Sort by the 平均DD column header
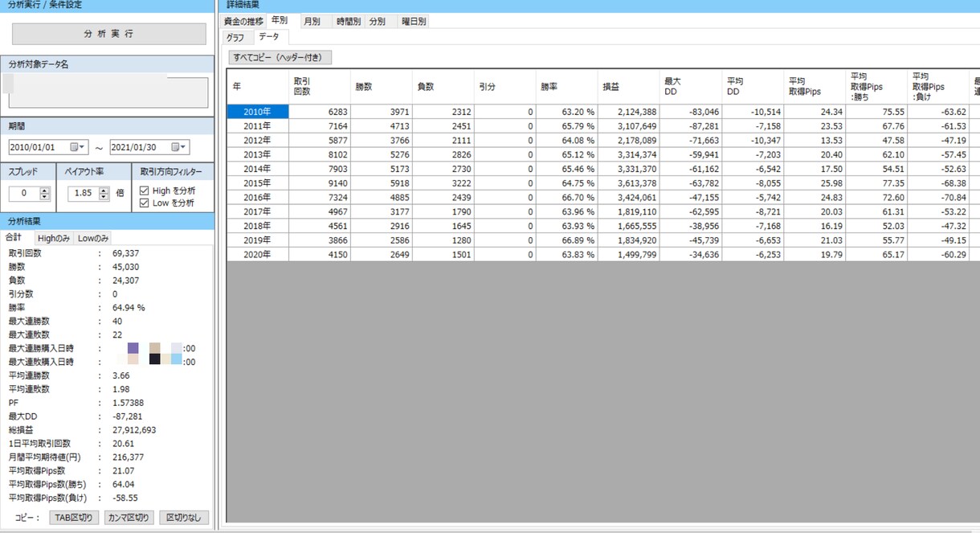Screen dimensions: 980x533 [x=753, y=86]
